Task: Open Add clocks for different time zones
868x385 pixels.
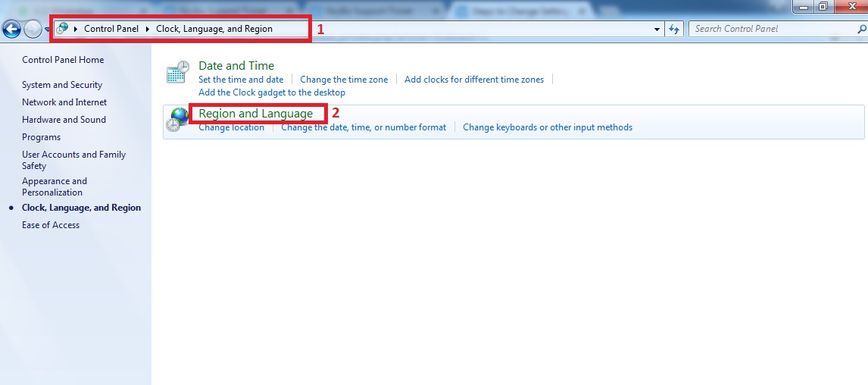Action: point(474,80)
